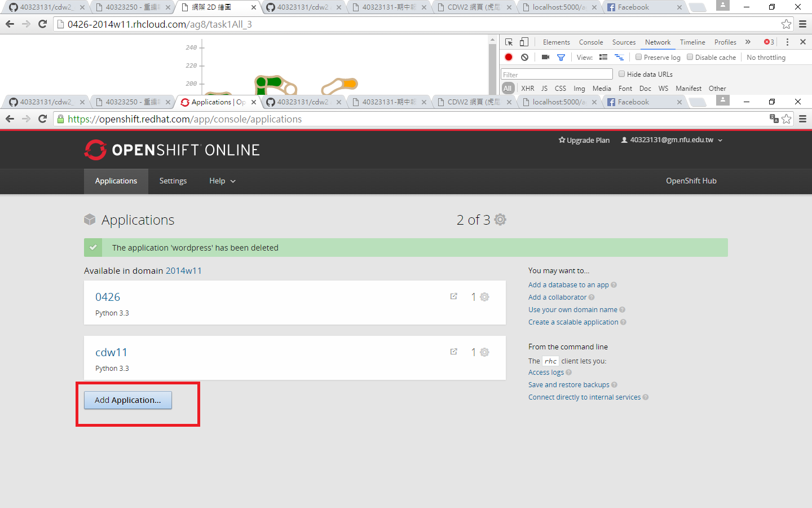This screenshot has width=812, height=508.
Task: Open Chrome menu in the OpenShift window
Action: point(802,119)
